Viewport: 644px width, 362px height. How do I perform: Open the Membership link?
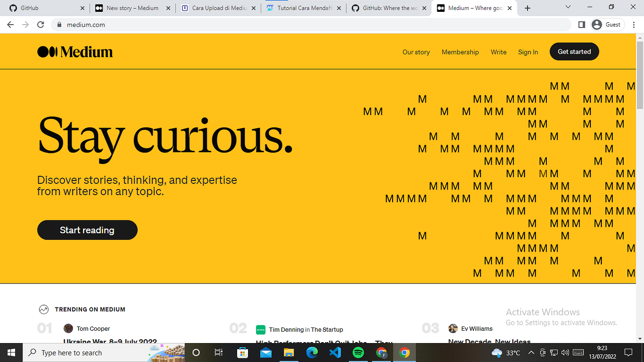[x=460, y=52]
